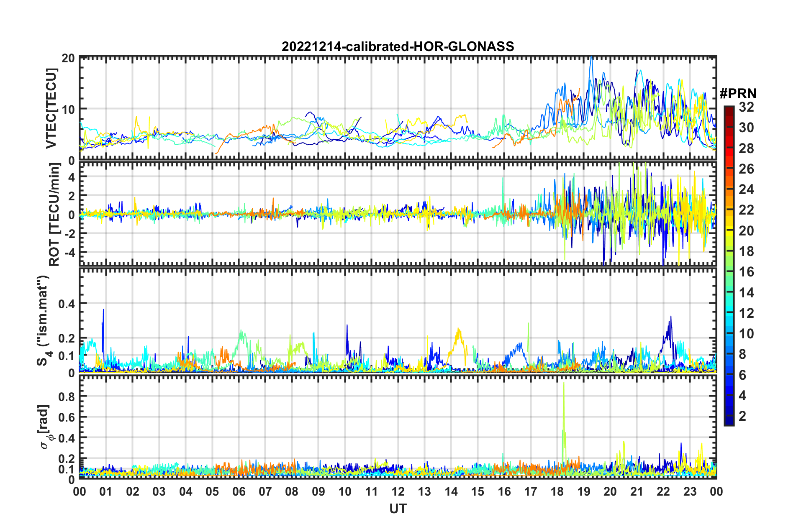Image resolution: width=796 pixels, height=532 pixels.
Task: Click sigma phi y-axis tick label 0.8
Action: [67, 396]
